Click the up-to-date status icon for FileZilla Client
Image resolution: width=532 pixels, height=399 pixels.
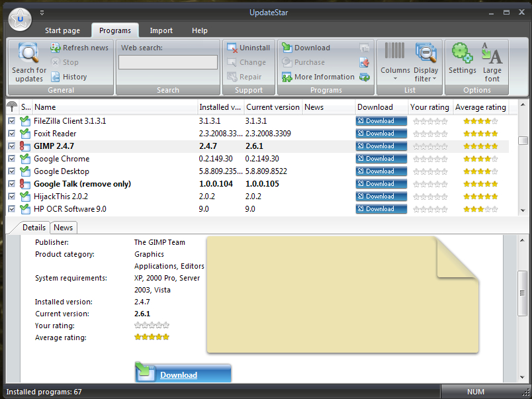pos(24,121)
